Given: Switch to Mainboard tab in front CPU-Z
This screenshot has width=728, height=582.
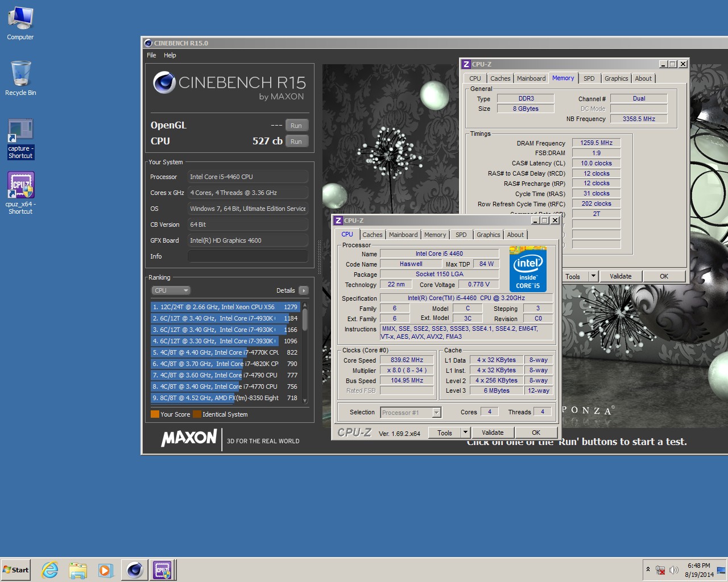Looking at the screenshot, I should click(x=403, y=235).
